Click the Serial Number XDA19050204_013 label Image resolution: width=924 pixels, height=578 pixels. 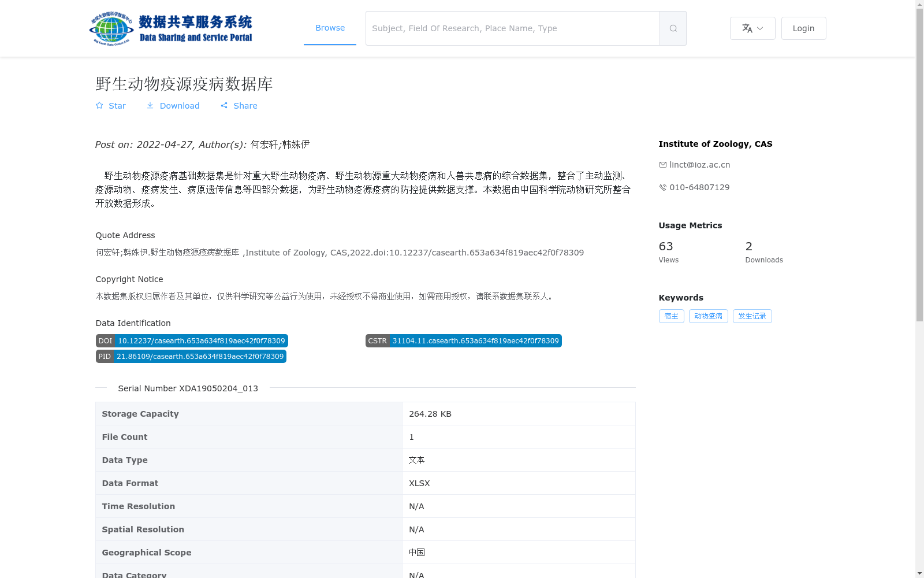click(188, 388)
